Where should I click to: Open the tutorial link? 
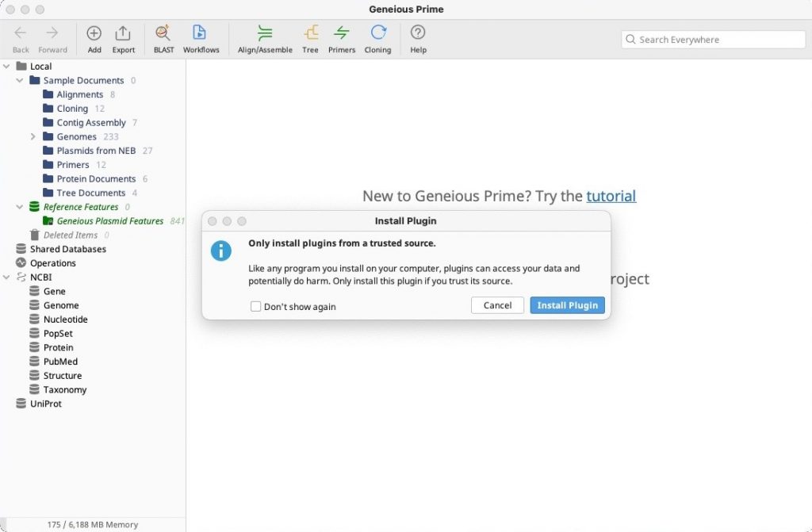611,196
